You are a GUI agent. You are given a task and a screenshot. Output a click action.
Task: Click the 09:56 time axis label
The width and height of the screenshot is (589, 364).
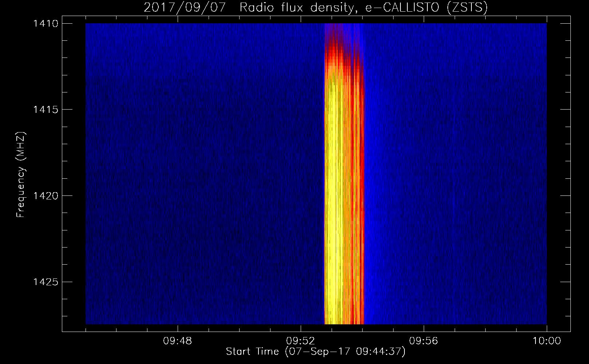pos(424,341)
